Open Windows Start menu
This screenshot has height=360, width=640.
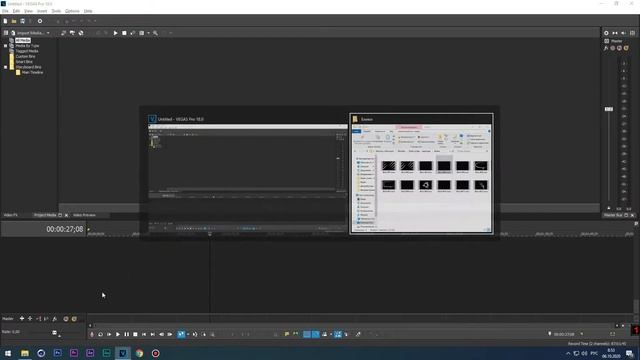point(8,353)
